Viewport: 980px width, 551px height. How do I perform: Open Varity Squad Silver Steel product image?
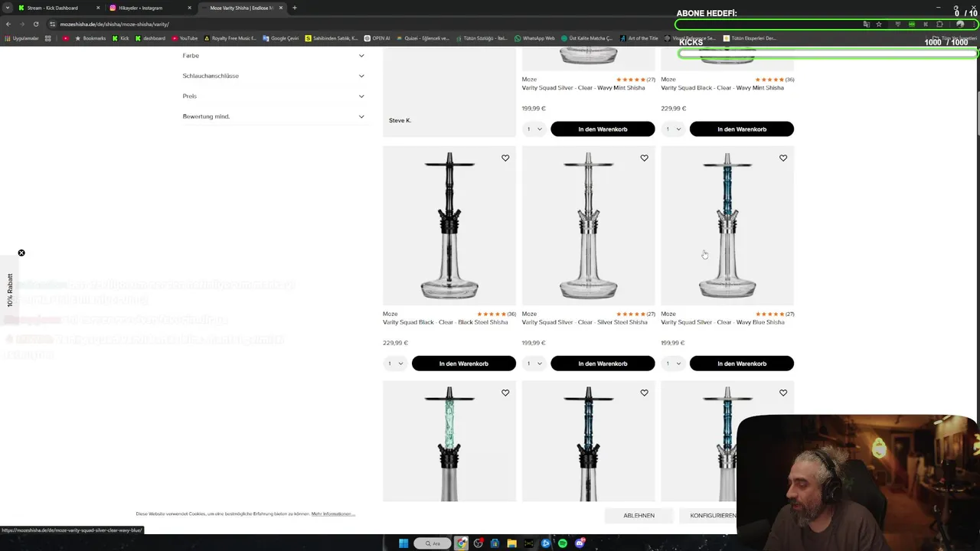(x=588, y=226)
